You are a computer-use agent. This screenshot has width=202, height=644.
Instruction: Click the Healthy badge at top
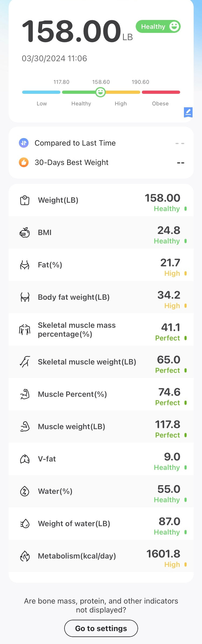tap(158, 26)
